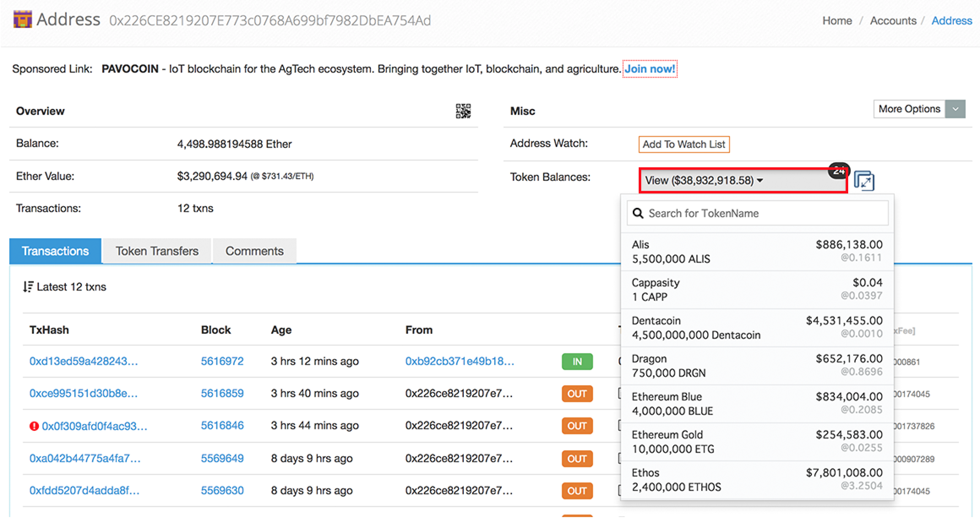Click Add To Watch List button
Image resolution: width=980 pixels, height=523 pixels.
tap(683, 144)
